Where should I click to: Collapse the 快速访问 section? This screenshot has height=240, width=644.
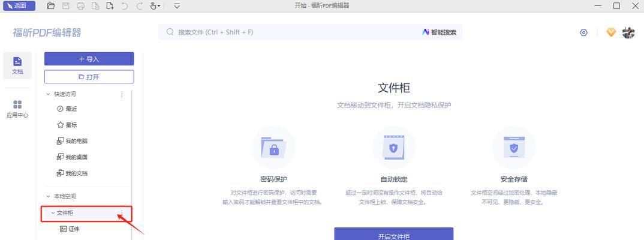[48, 94]
